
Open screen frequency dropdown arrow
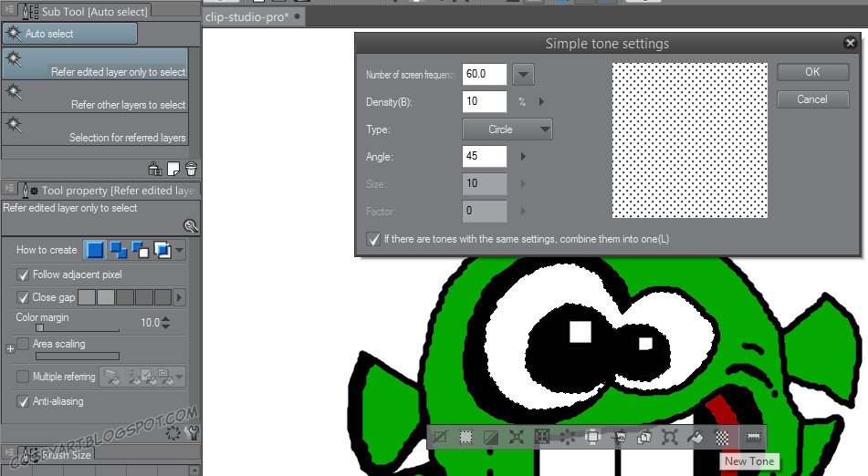523,74
